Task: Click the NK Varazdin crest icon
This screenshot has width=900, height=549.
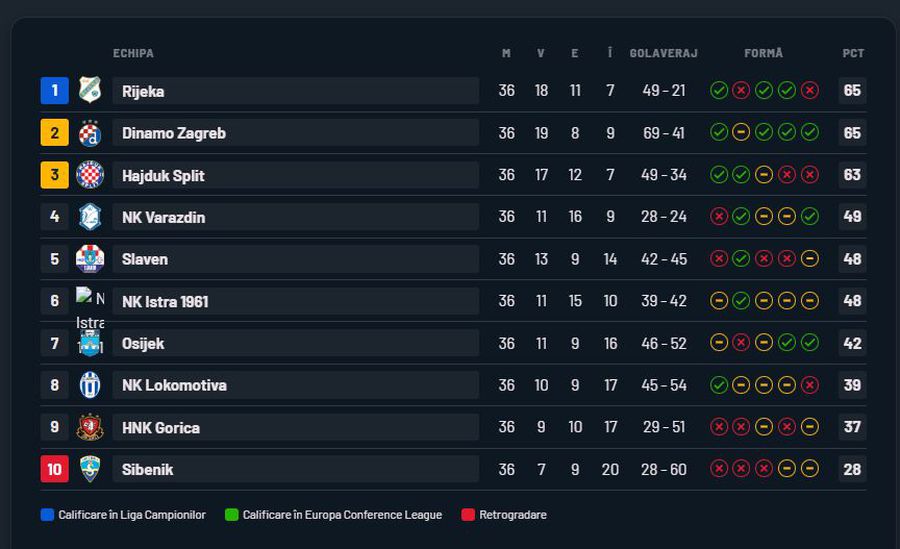Action: (x=90, y=217)
